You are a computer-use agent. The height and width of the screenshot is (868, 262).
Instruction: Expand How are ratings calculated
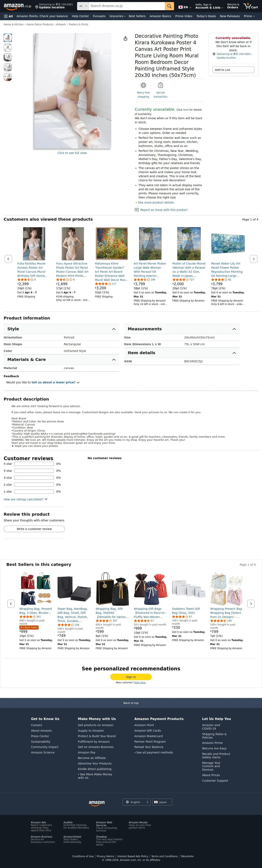pyautogui.click(x=26, y=499)
